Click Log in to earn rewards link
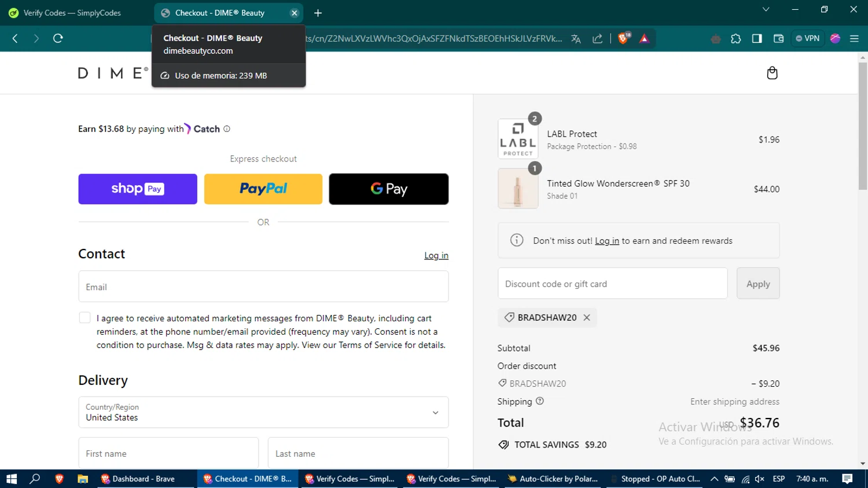Image resolution: width=868 pixels, height=488 pixels. 607,241
